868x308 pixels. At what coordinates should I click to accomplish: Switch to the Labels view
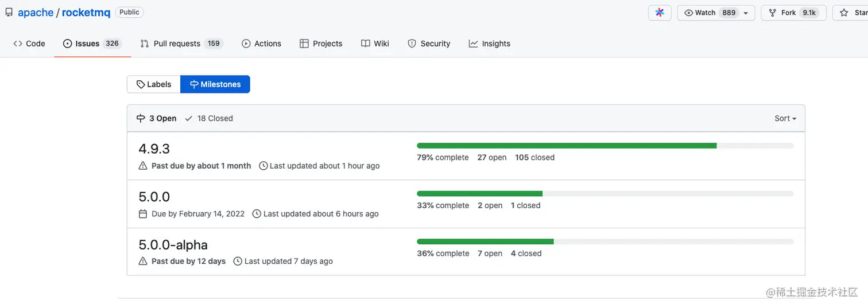154,84
